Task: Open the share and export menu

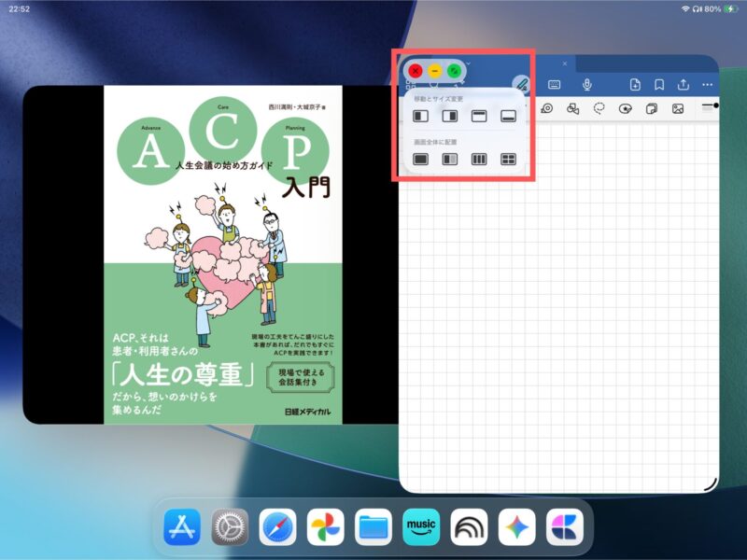Action: click(683, 84)
